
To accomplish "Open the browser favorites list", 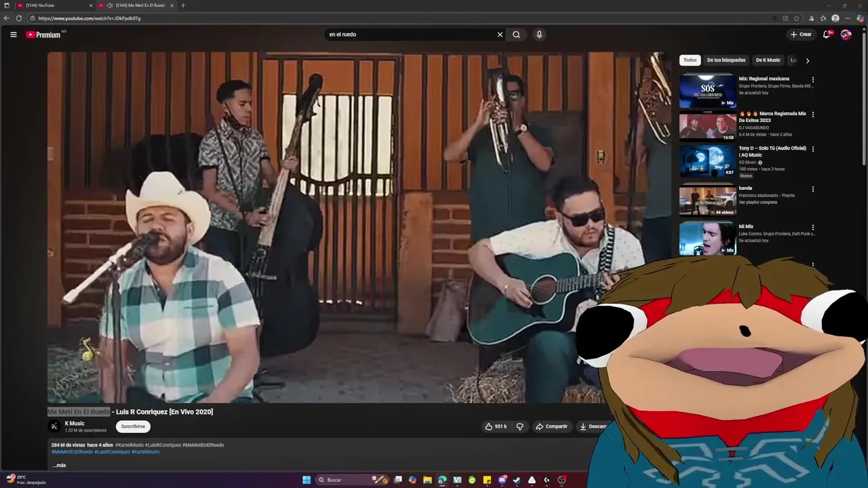I will (823, 18).
